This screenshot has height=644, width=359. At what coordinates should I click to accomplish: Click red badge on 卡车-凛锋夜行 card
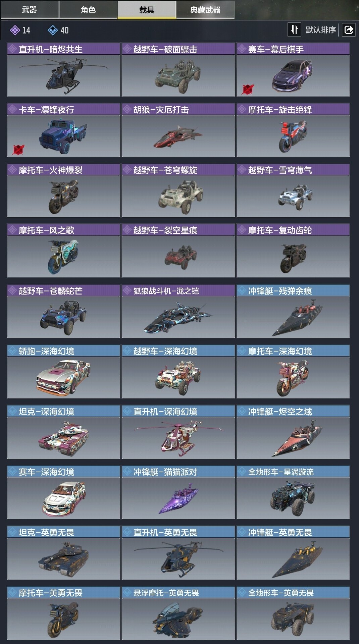click(18, 150)
